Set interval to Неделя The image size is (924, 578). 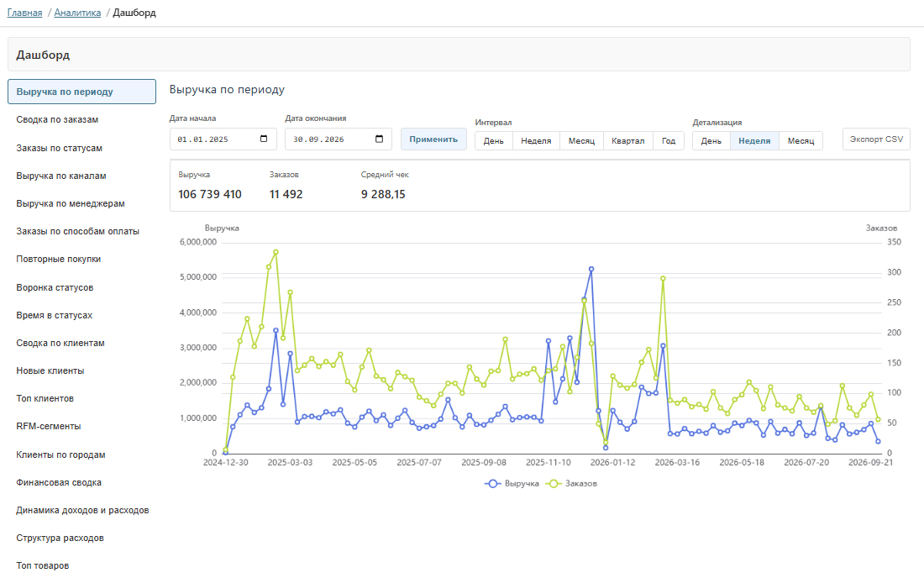point(536,141)
